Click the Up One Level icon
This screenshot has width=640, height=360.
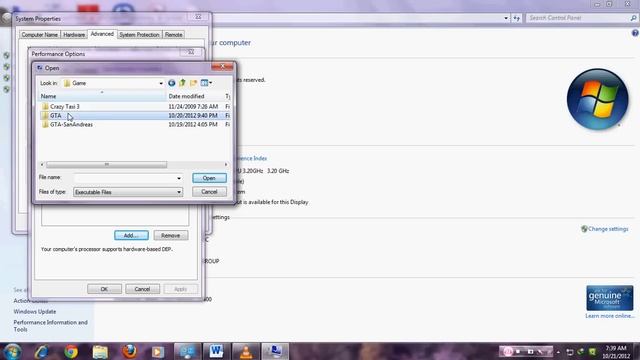coord(182,83)
